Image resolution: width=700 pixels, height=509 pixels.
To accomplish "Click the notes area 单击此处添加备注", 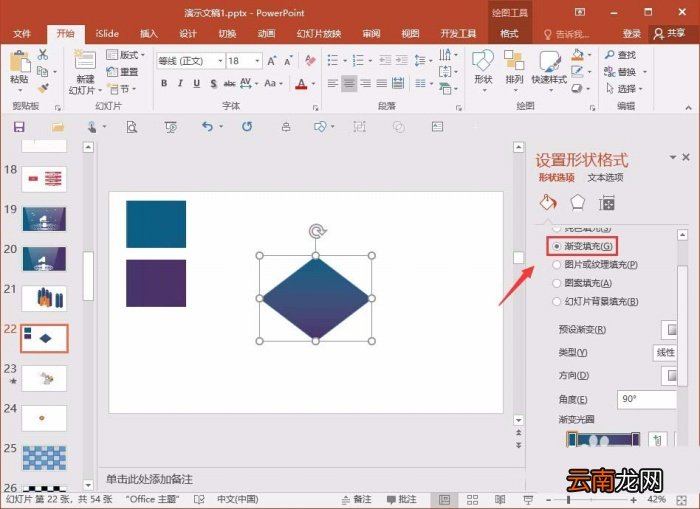I will point(150,480).
